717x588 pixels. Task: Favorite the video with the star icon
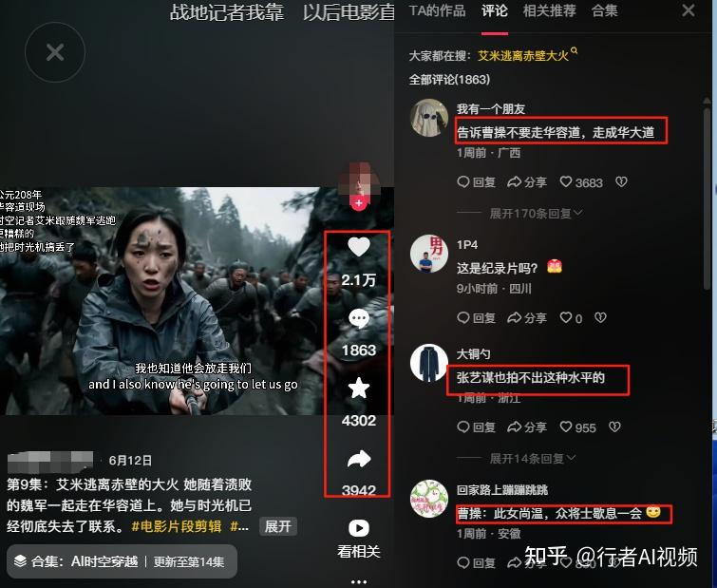359,389
